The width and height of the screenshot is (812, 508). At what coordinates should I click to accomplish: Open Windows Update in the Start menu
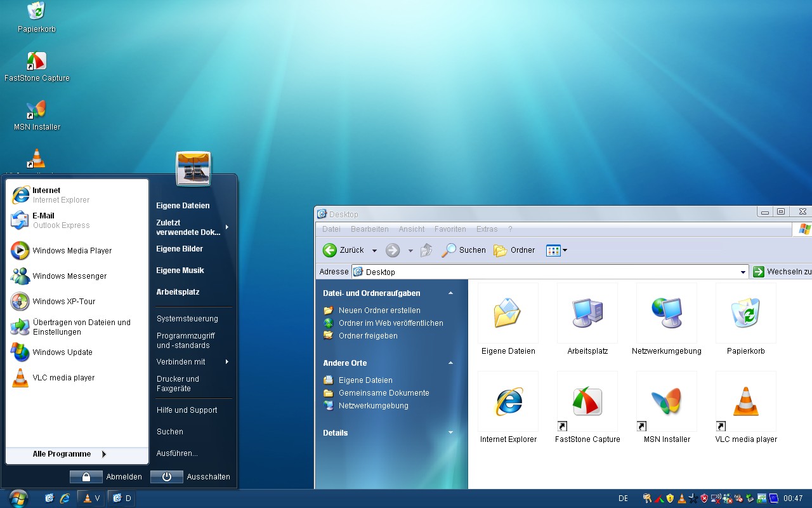point(77,352)
